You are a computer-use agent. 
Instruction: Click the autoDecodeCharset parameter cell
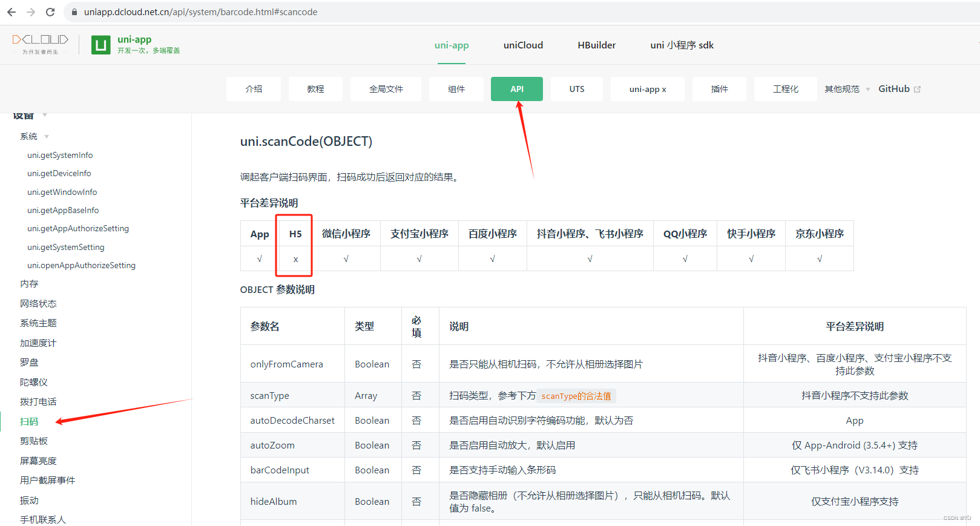point(293,421)
